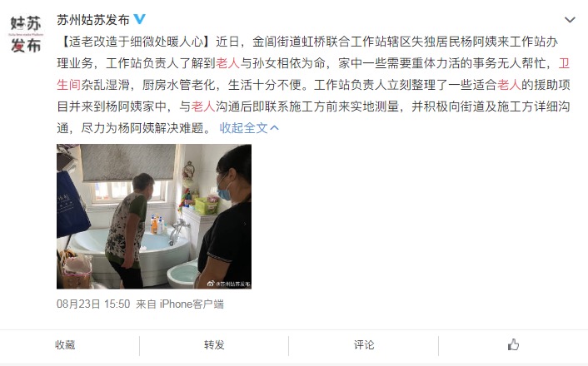The height and width of the screenshot is (366, 588).
Task: Open the 评论 comments section
Action: coord(364,344)
